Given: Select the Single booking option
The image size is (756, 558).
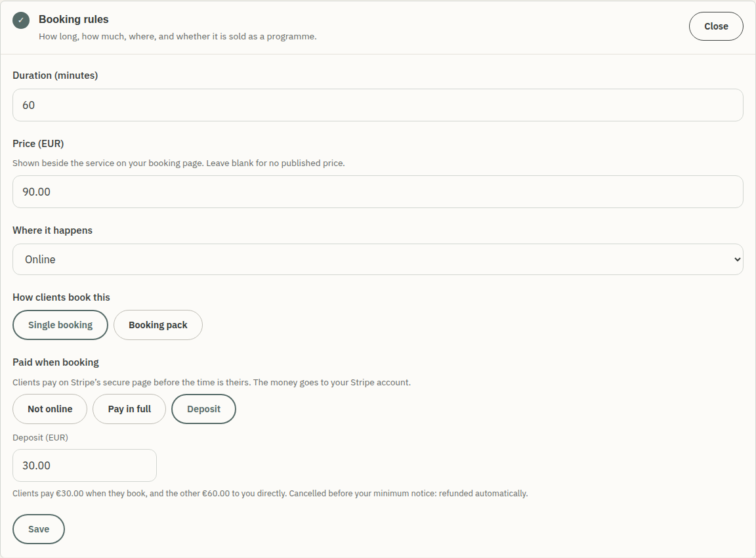Looking at the screenshot, I should (x=60, y=325).
